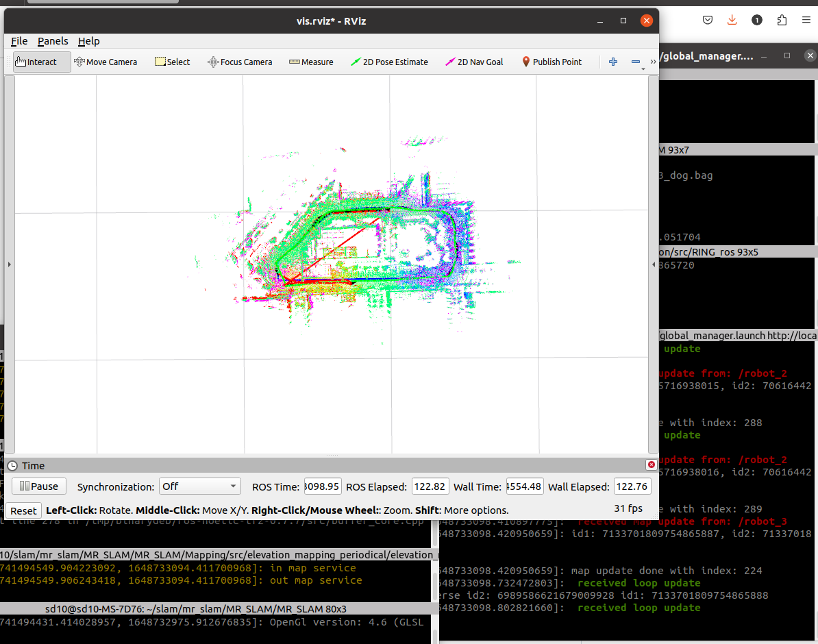This screenshot has width=818, height=644.
Task: Maximize the global_manager terminal window
Action: (787, 56)
